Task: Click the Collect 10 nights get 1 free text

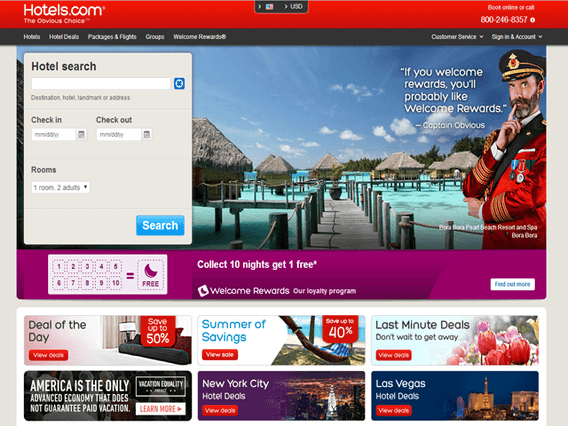Action: coord(257,264)
